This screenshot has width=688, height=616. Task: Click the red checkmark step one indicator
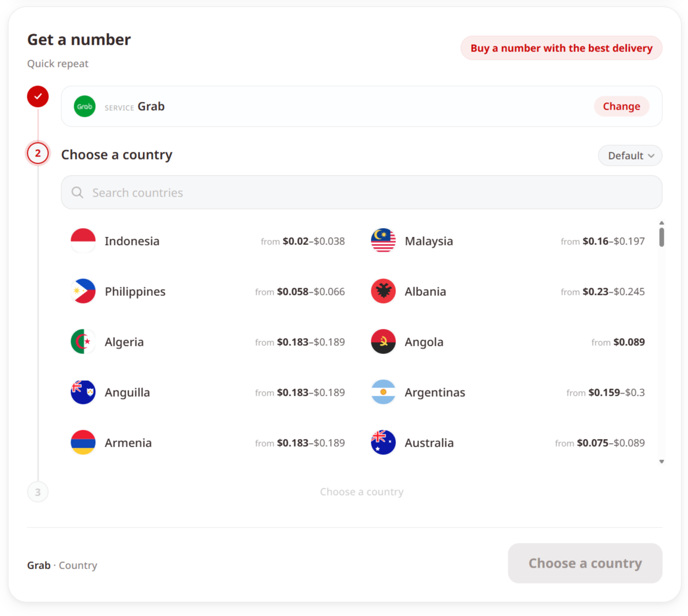pos(38,96)
